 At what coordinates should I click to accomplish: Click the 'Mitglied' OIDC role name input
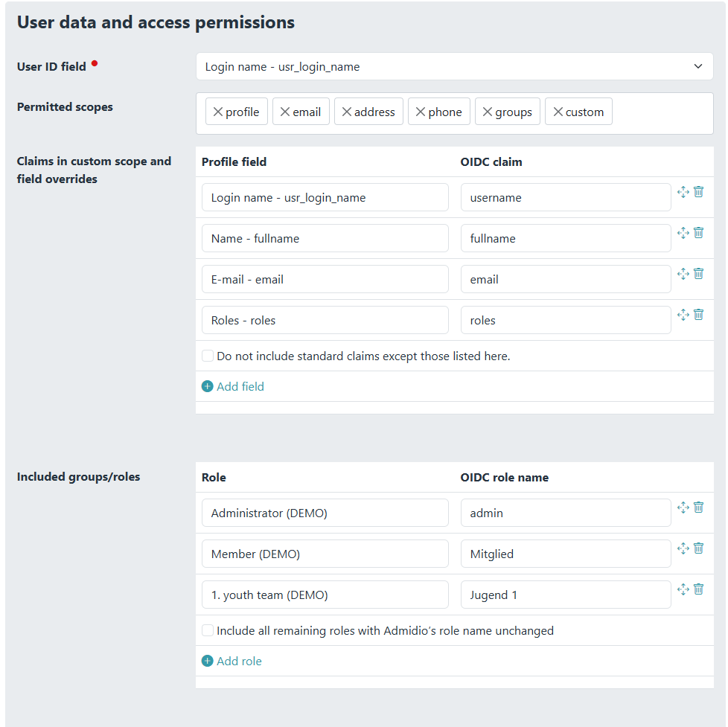point(565,554)
